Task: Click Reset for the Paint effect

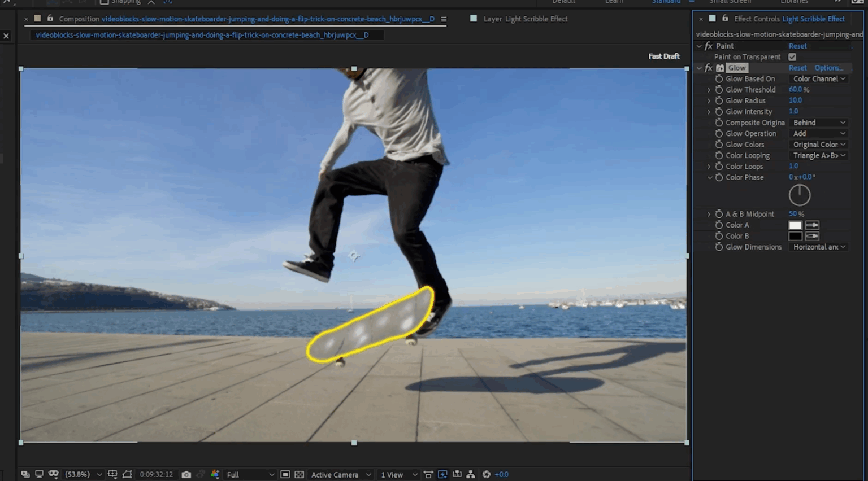Action: click(x=797, y=46)
